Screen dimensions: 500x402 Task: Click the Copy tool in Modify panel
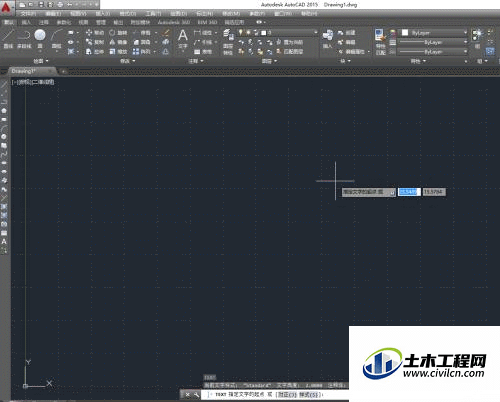95,42
